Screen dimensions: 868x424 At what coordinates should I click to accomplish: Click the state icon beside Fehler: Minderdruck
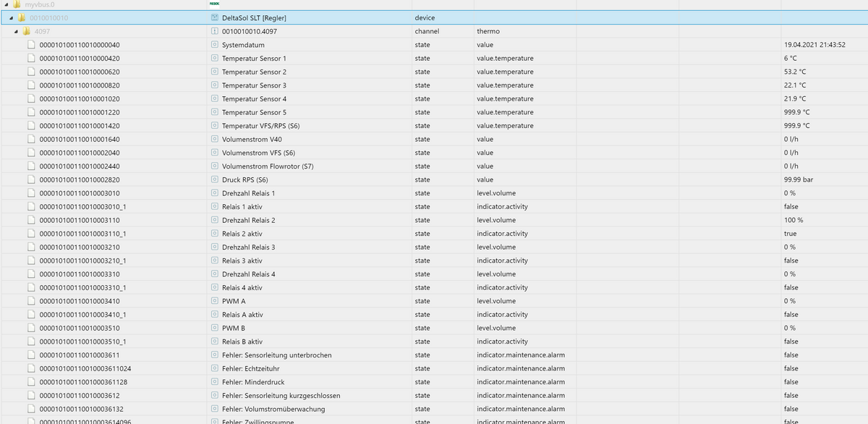(x=214, y=382)
